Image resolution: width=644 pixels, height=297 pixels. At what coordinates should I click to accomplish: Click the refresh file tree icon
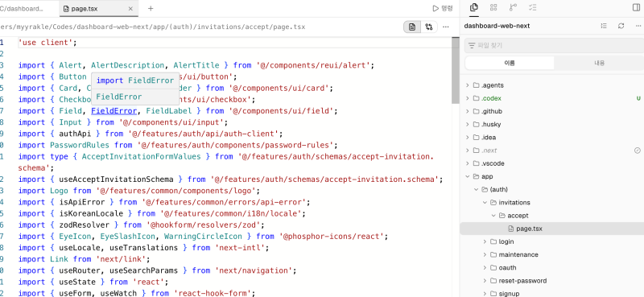click(621, 26)
